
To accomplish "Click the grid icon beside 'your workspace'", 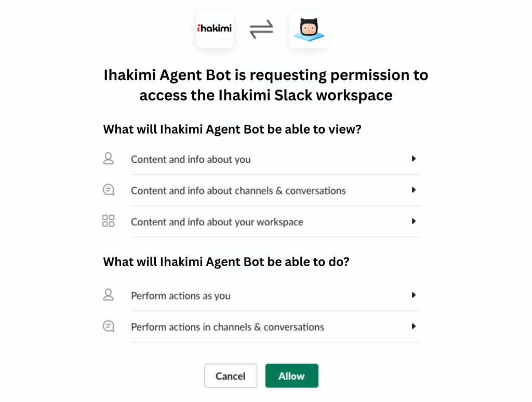I will [109, 221].
